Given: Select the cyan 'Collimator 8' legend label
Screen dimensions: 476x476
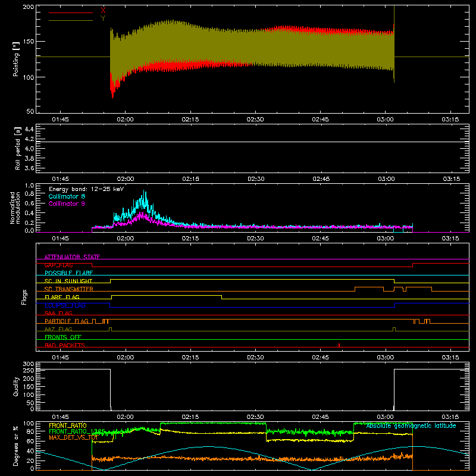Looking at the screenshot, I should click(67, 196).
